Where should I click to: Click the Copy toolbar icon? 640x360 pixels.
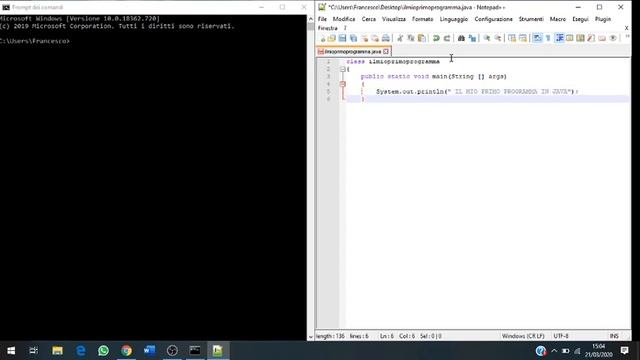coord(411,38)
